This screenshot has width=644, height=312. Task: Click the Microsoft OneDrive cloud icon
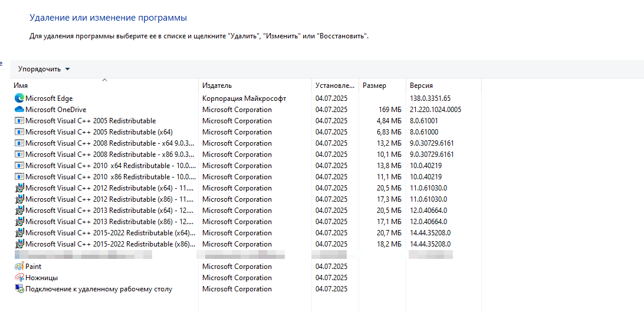tap(19, 110)
